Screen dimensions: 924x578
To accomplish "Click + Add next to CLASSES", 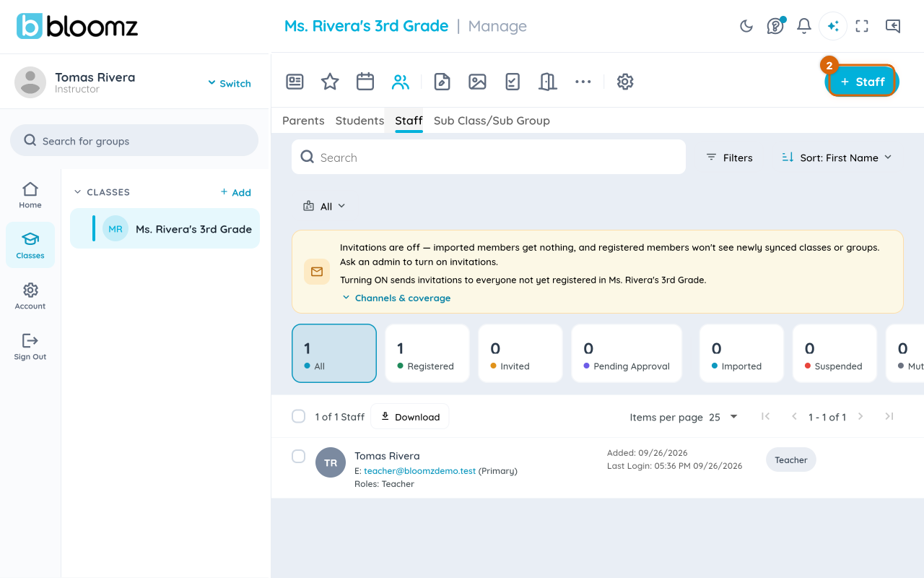I will (236, 192).
